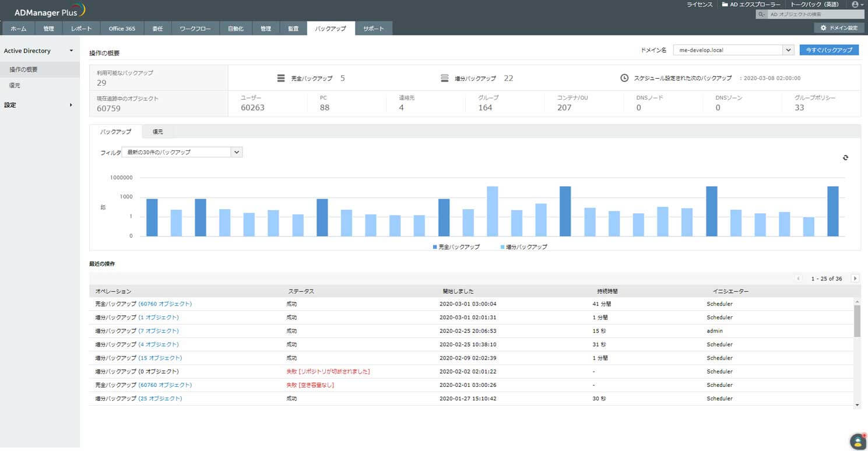The image size is (868, 451).
Task: Click the 今すぐバックアップ button
Action: tap(829, 50)
